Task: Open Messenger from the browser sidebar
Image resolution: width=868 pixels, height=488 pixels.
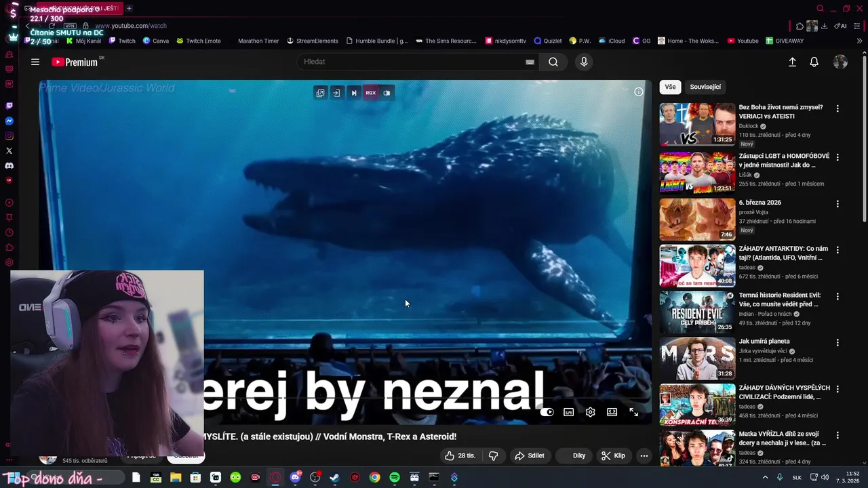Action: coord(9,121)
